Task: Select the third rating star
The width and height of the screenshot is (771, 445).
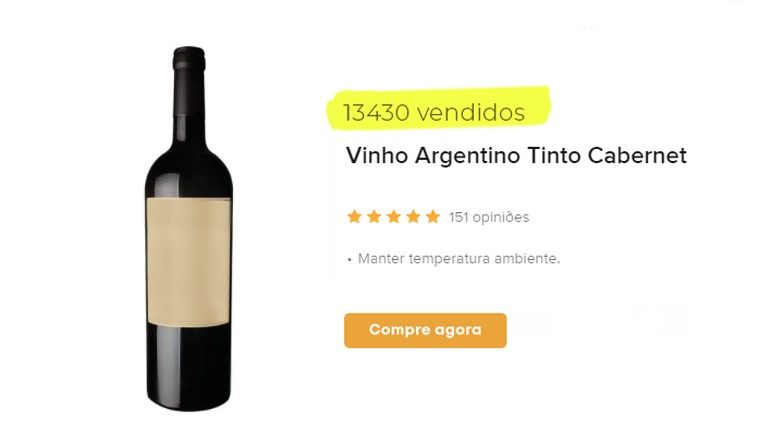Action: [394, 217]
